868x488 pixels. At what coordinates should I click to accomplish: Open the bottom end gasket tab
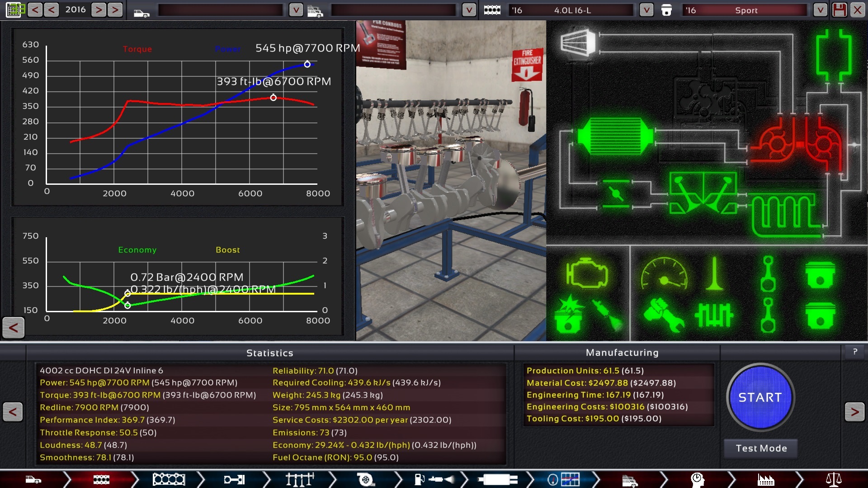169,479
